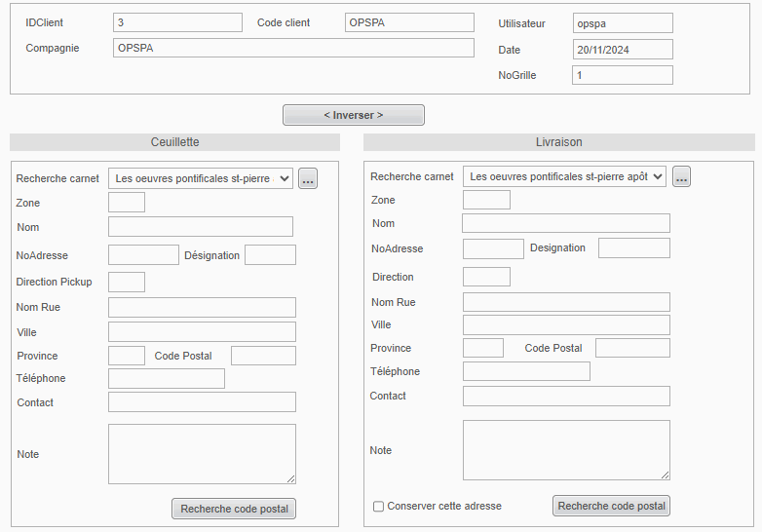Select the Compagnie field at top
Screen dimensions: 762x532
(x=293, y=48)
